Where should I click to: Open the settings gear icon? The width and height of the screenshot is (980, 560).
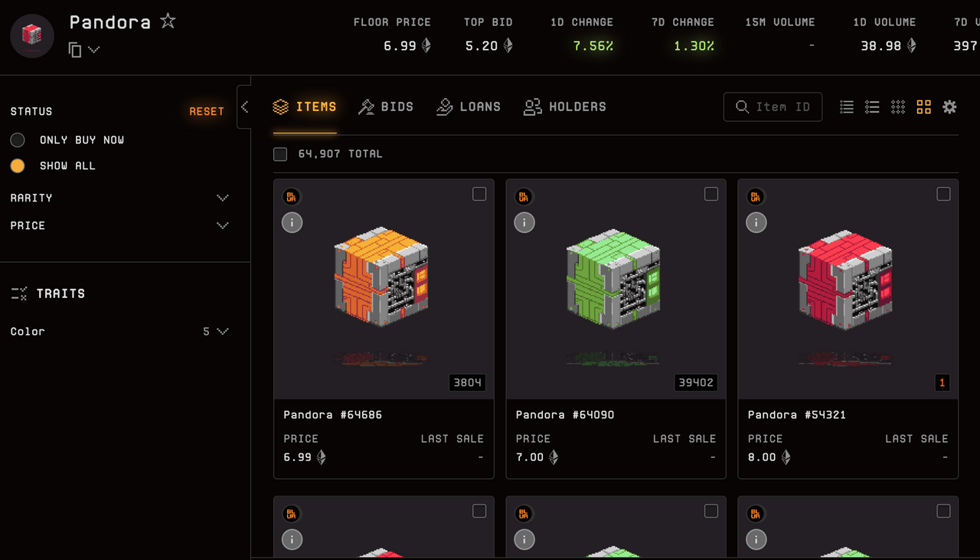coord(950,107)
